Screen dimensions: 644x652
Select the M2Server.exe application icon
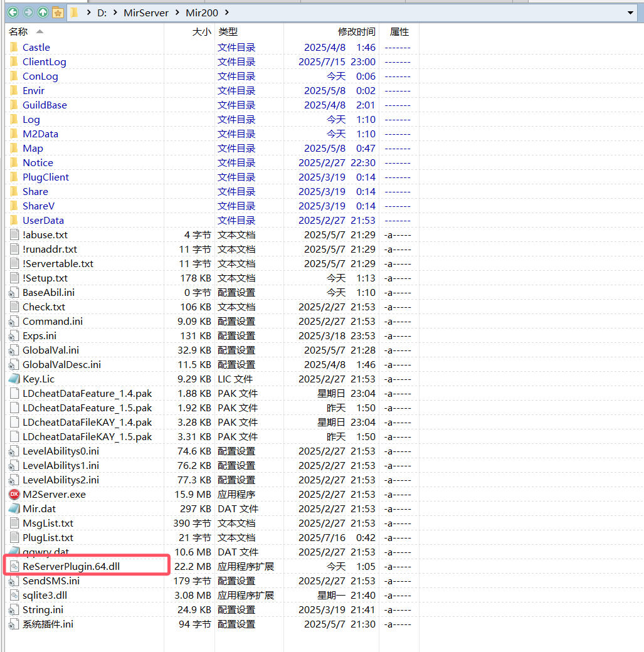pyautogui.click(x=14, y=494)
